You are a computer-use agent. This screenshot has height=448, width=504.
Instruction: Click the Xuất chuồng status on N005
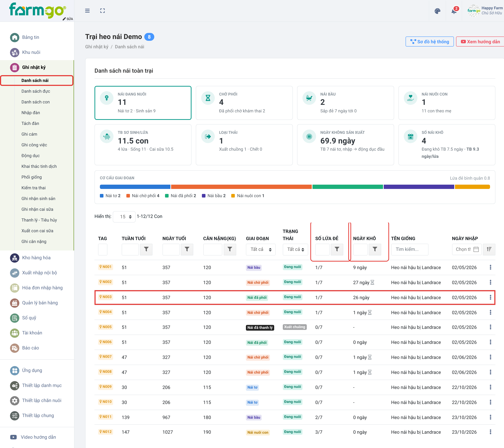click(295, 327)
